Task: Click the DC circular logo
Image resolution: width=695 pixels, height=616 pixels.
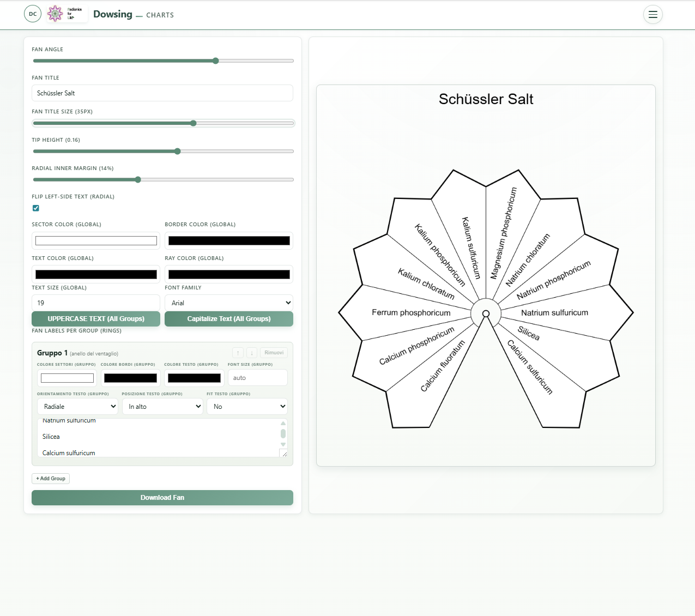Action: (x=33, y=14)
